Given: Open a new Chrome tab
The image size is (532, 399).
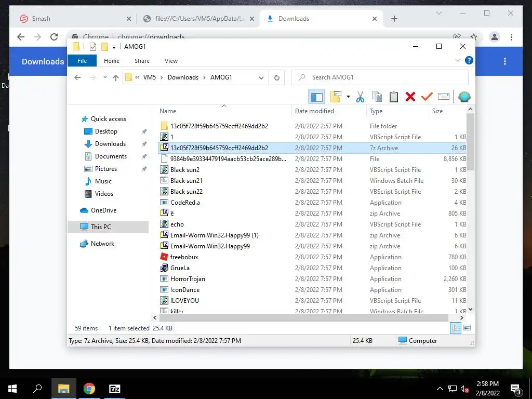Looking at the screenshot, I should [394, 19].
